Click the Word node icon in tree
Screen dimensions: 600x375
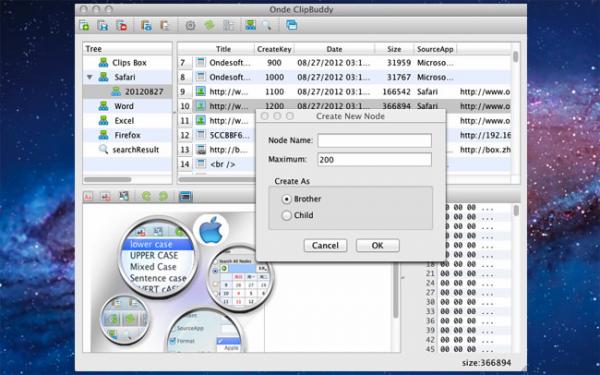(103, 106)
